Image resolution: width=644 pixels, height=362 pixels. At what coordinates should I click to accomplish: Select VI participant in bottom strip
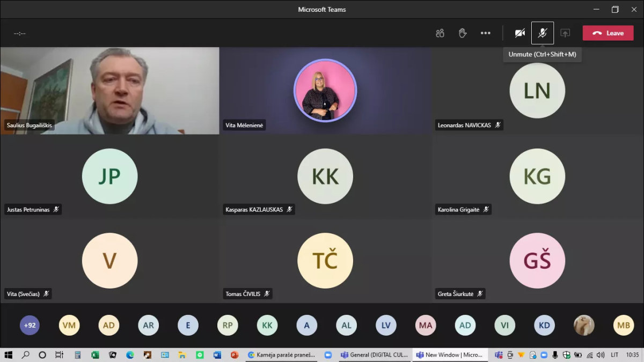pyautogui.click(x=505, y=325)
